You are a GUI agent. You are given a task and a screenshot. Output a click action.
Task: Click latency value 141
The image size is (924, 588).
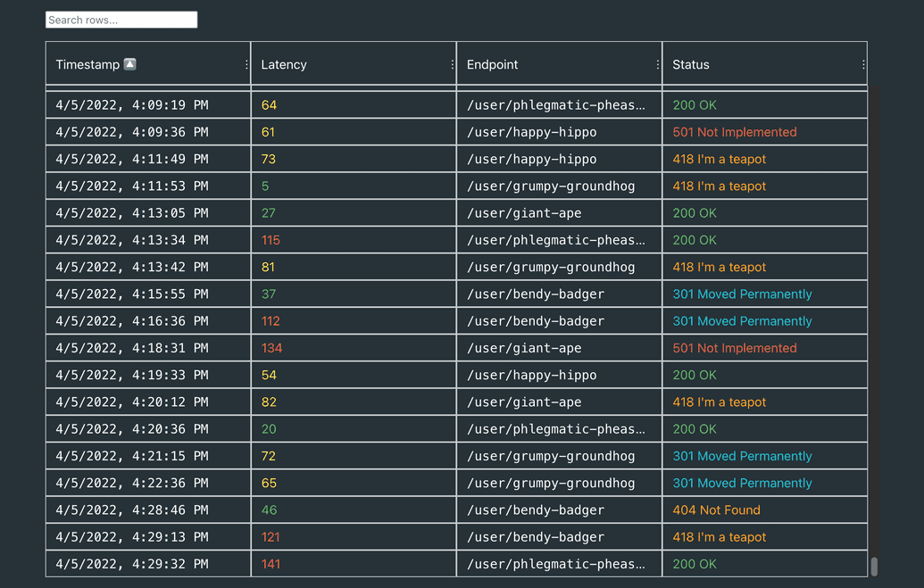(x=271, y=564)
